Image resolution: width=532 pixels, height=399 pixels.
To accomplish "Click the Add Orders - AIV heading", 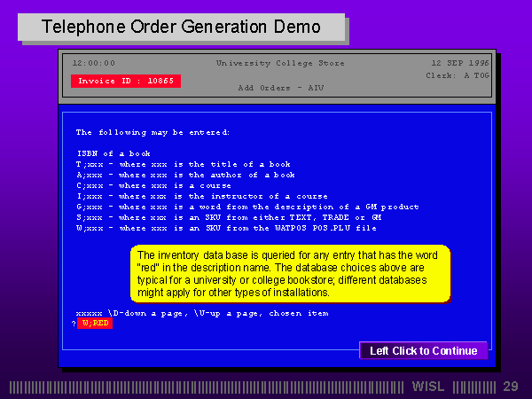I will click(x=270, y=88).
